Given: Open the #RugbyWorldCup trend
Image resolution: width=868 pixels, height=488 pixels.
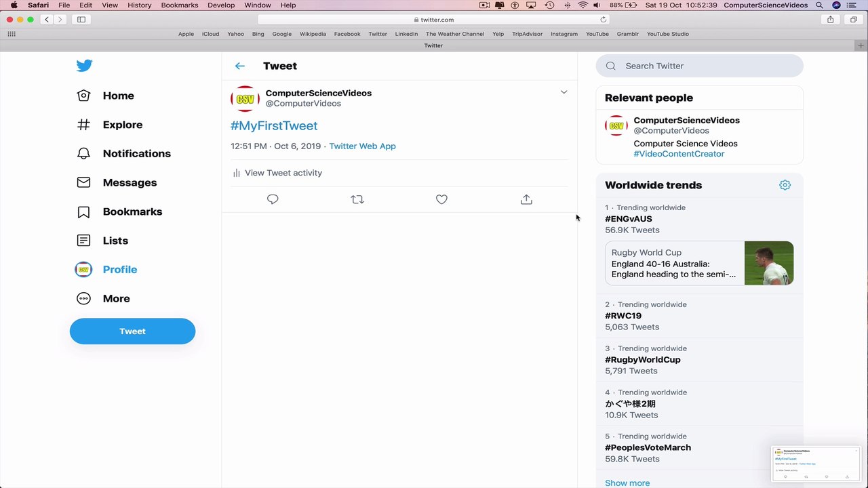Looking at the screenshot, I should click(x=643, y=360).
